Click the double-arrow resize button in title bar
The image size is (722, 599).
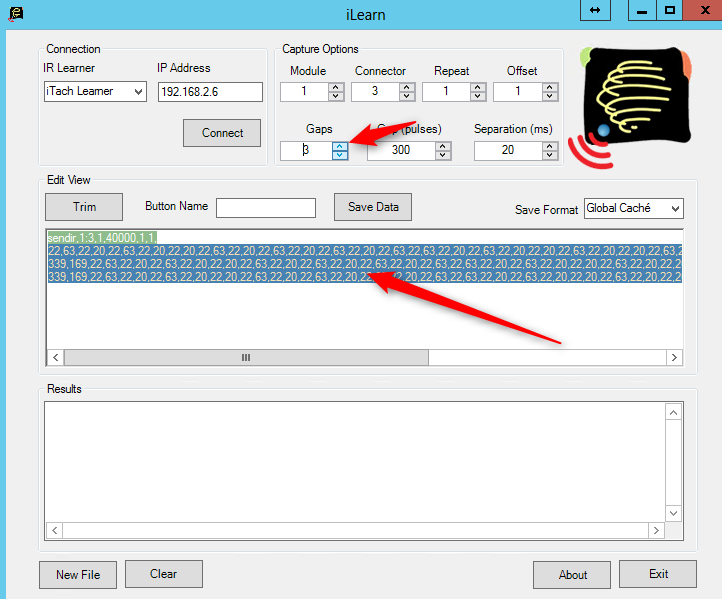pyautogui.click(x=595, y=10)
